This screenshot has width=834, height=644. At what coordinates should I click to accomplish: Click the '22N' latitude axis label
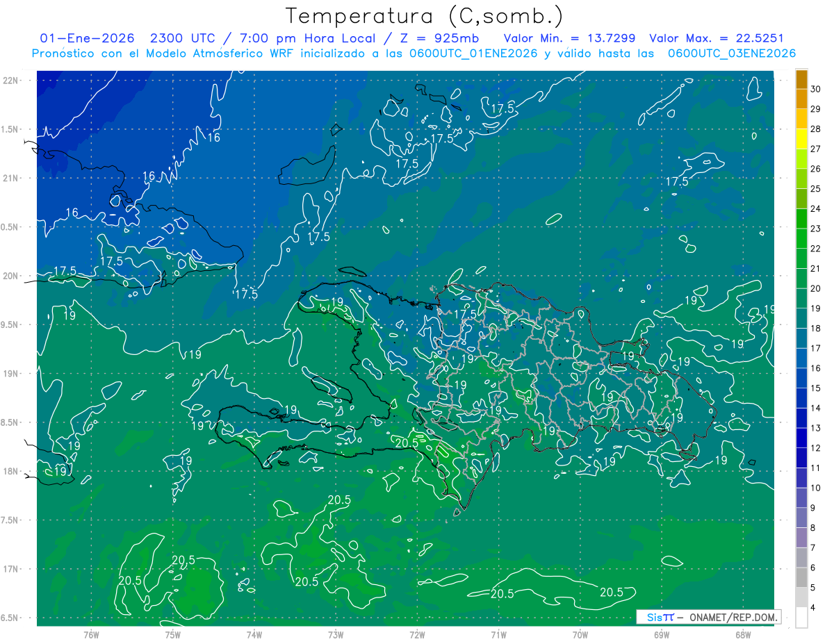[x=12, y=81]
